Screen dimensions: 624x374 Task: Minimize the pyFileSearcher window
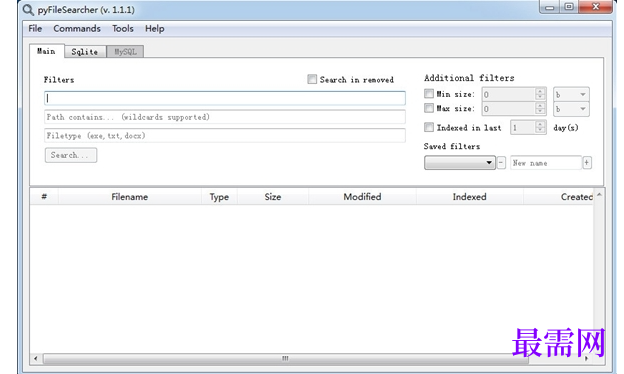[x=550, y=7]
